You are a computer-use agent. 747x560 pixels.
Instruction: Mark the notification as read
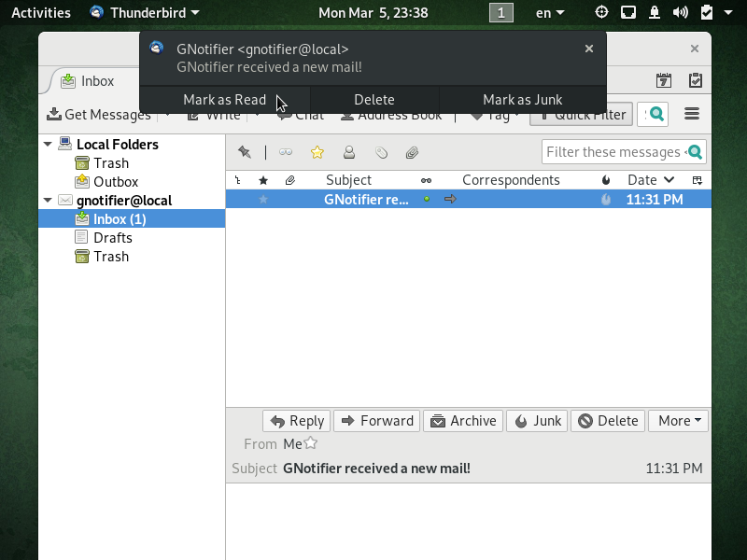[224, 100]
